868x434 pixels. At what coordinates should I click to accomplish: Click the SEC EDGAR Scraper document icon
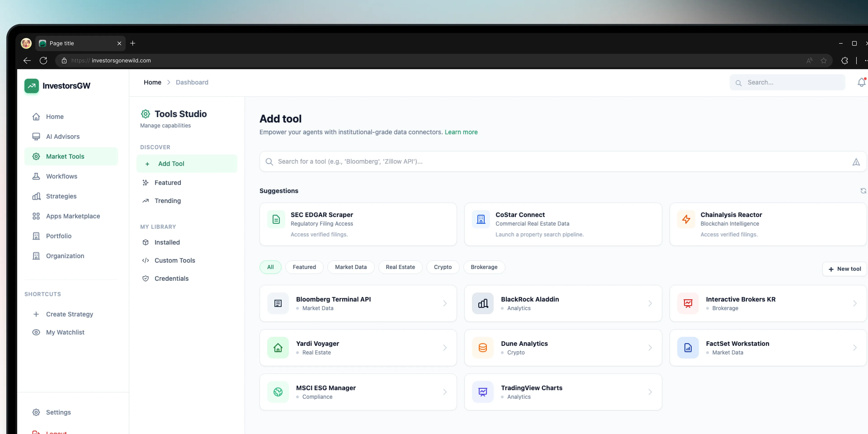coord(276,219)
